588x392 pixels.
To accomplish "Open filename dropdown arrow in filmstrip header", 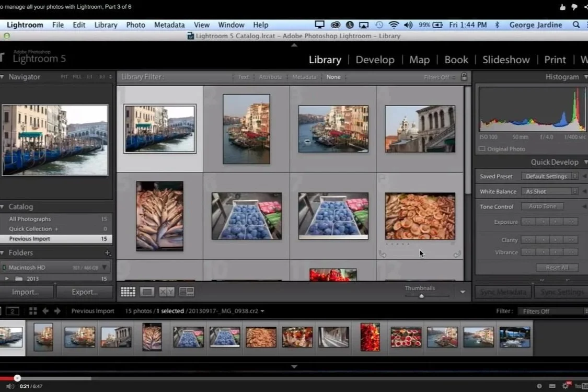I will 262,311.
